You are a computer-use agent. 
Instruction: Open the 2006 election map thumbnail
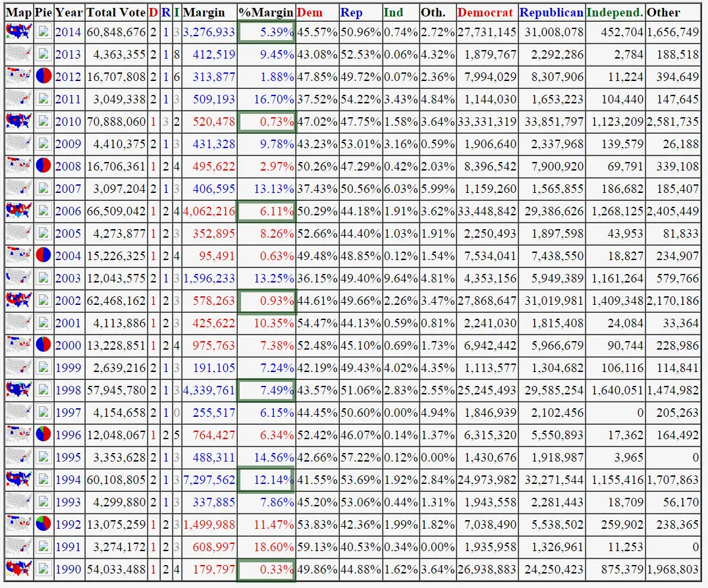click(19, 211)
